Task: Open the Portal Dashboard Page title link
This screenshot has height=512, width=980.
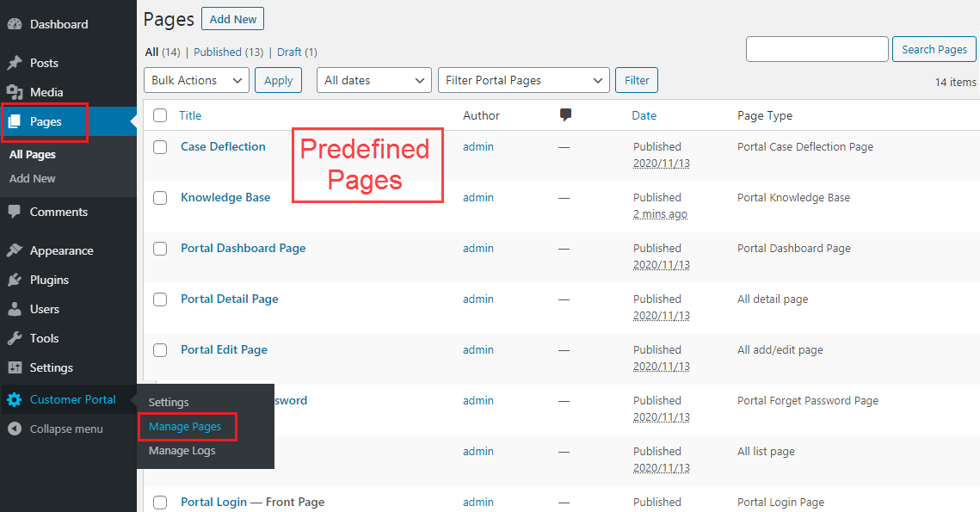Action: pos(243,248)
